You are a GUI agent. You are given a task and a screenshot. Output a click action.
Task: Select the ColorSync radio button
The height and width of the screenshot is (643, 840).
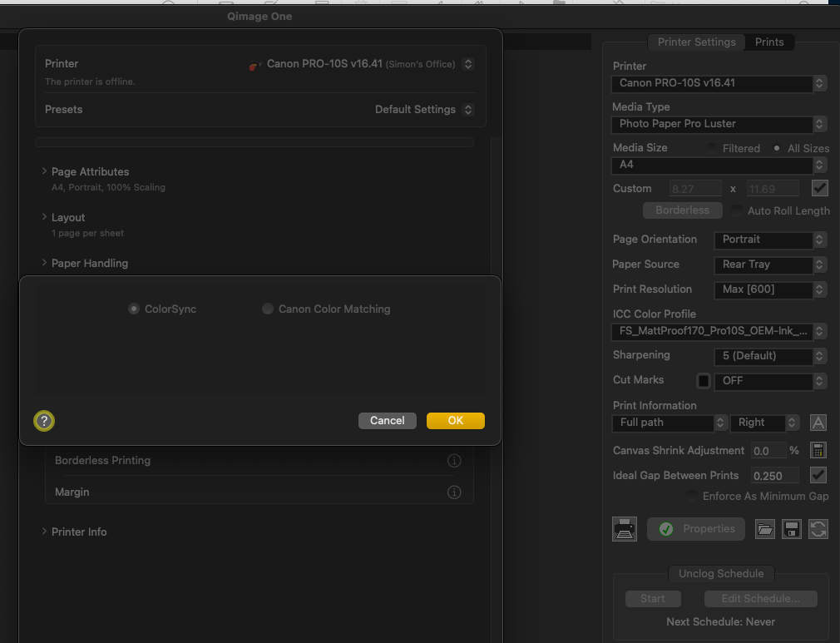tap(134, 309)
